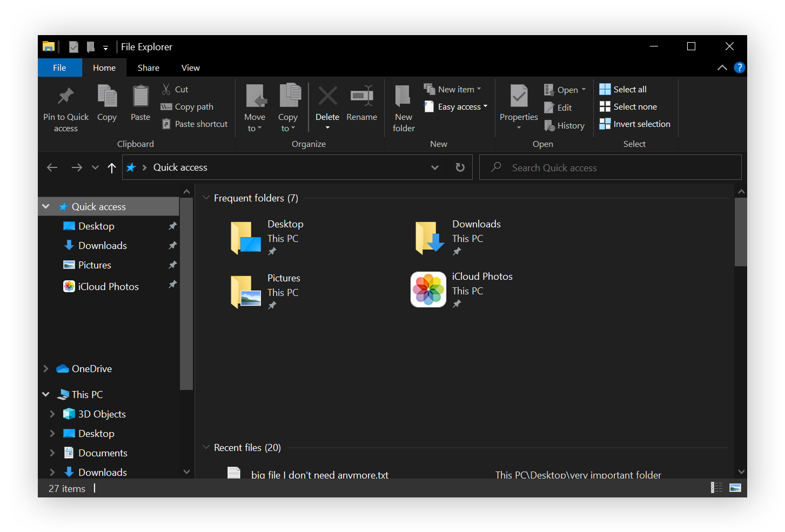This screenshot has width=785, height=532.
Task: Expand Documents tree node
Action: click(x=52, y=453)
